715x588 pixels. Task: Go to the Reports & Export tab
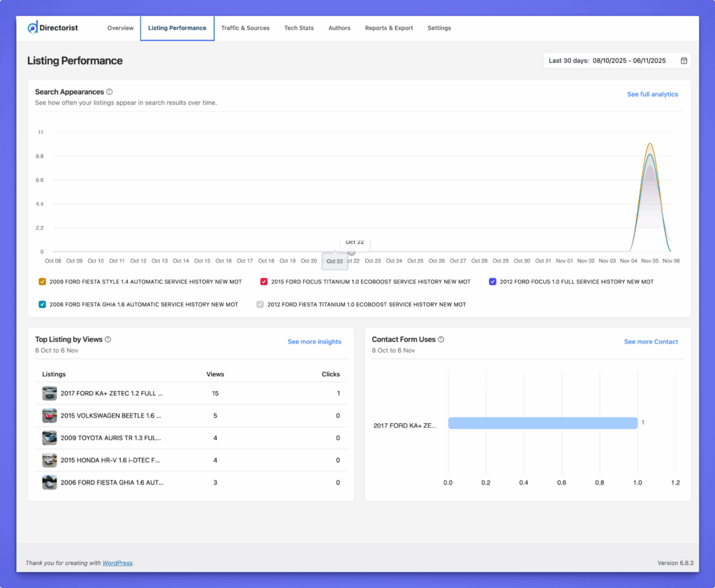tap(389, 28)
